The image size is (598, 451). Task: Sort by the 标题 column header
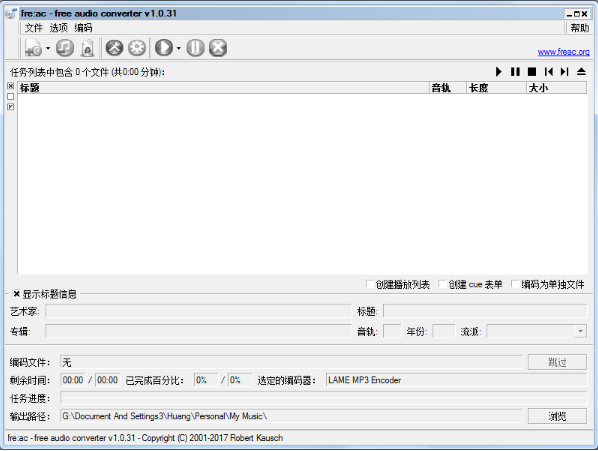pyautogui.click(x=223, y=88)
